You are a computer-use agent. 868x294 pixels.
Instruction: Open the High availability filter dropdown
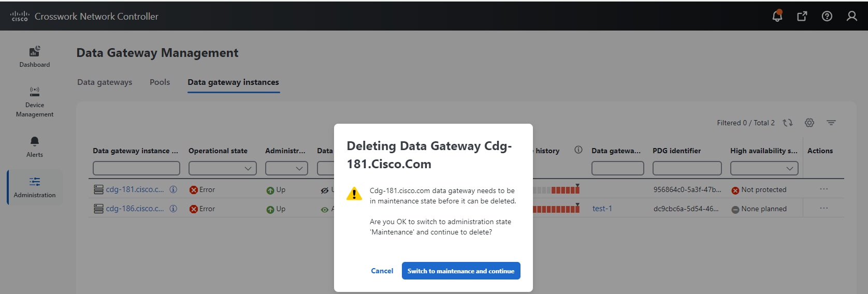(x=764, y=168)
